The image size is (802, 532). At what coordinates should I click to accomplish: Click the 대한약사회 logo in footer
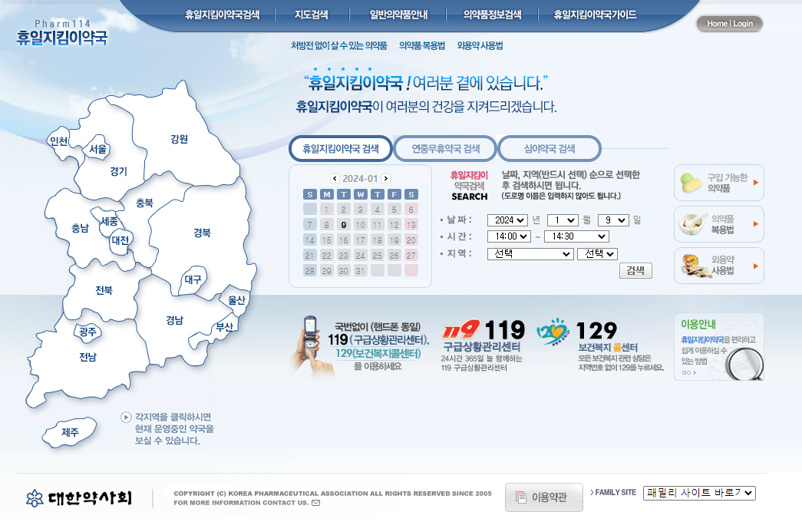(x=79, y=497)
